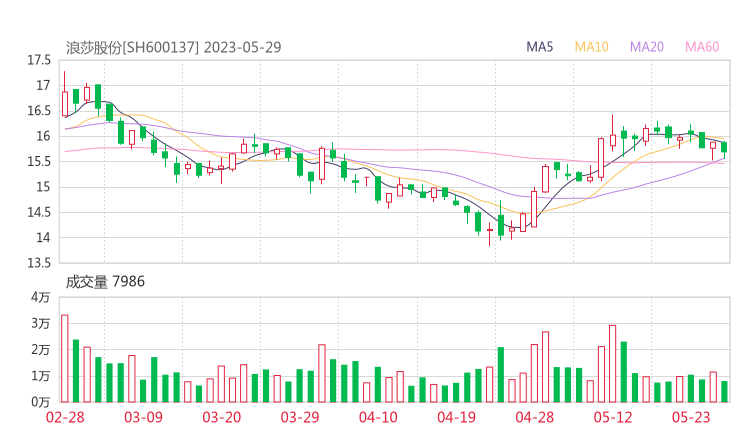Click the 17.5 price axis label
Screen dimensions: 740x440
[x=39, y=60]
